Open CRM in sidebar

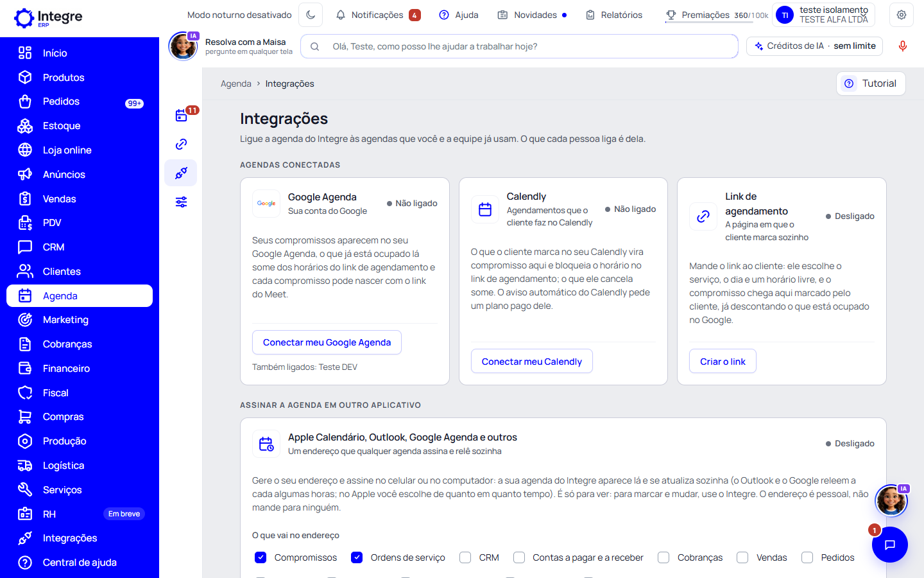pos(80,247)
